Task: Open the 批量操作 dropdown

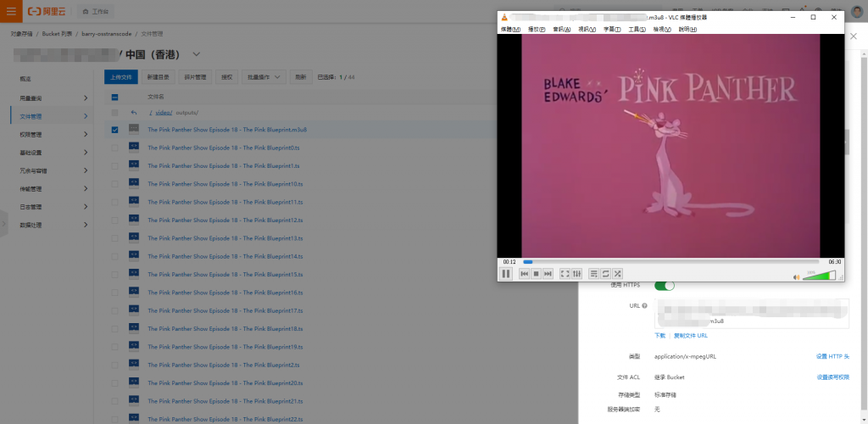Action: 264,77
